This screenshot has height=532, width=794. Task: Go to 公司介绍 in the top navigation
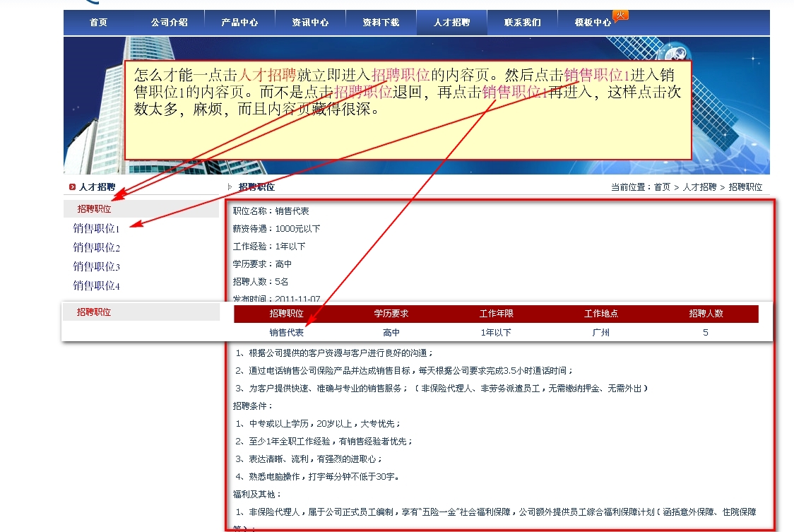tap(169, 23)
